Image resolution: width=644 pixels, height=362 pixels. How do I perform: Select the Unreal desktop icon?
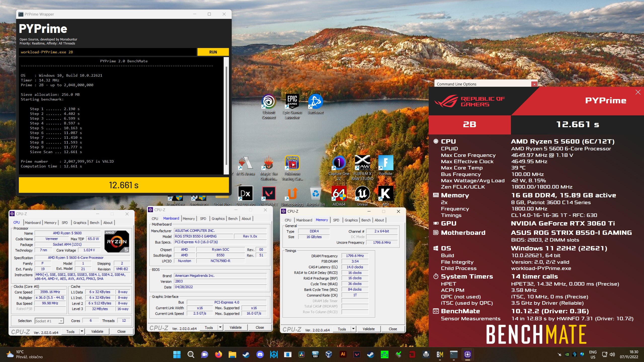tap(362, 196)
